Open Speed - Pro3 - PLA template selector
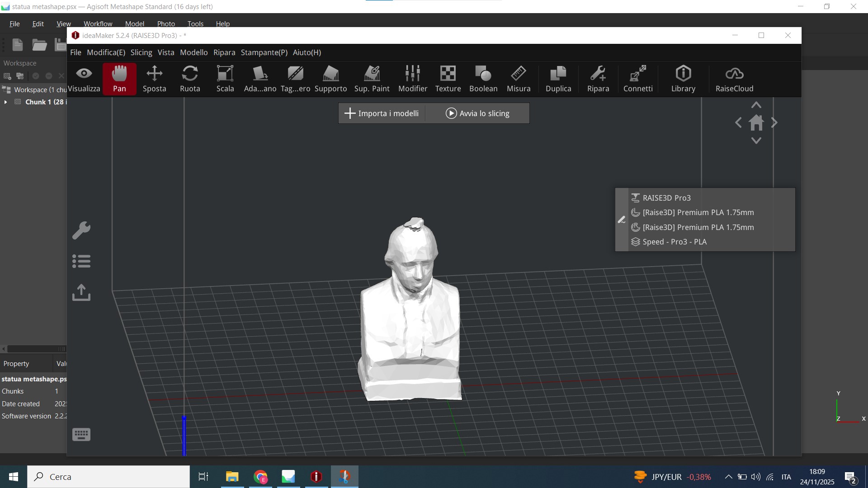 click(675, 242)
